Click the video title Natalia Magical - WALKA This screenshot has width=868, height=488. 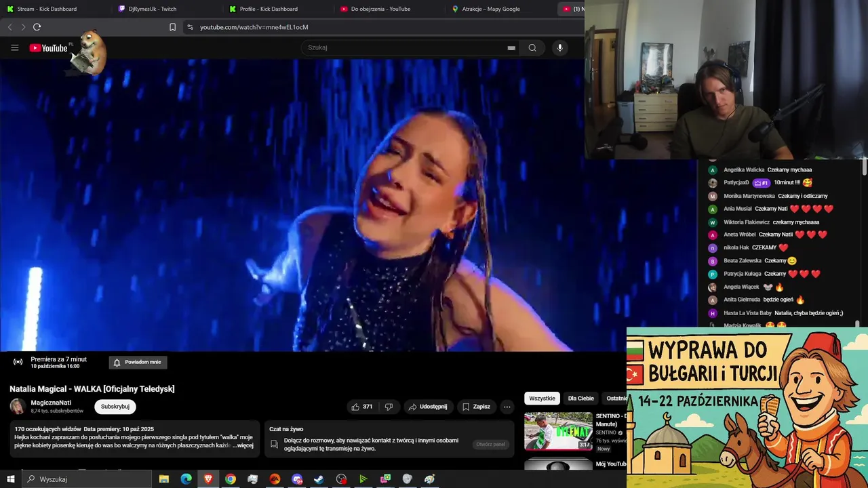[92, 389]
